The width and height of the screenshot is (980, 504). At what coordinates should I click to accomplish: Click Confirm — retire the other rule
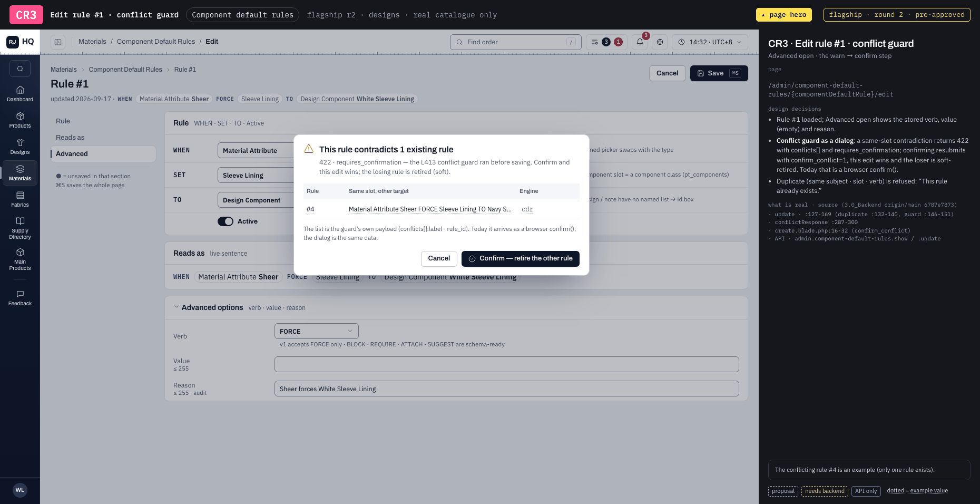click(x=521, y=259)
